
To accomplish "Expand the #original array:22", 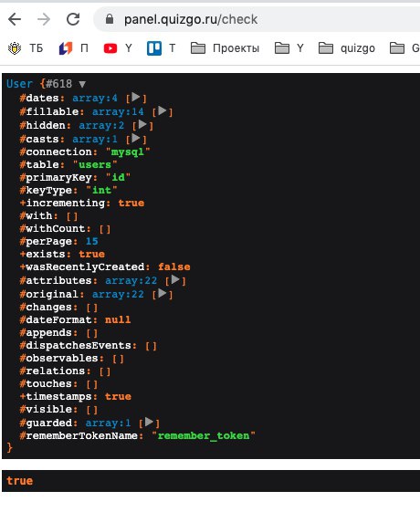I will tap(162, 293).
